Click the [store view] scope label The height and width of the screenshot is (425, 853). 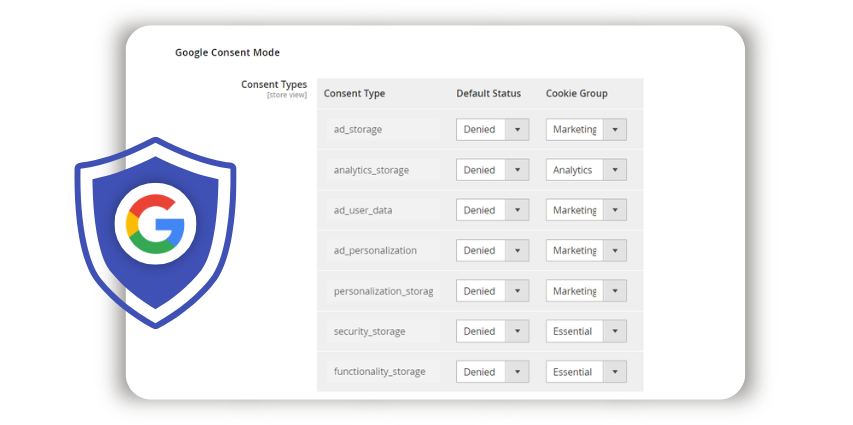287,95
